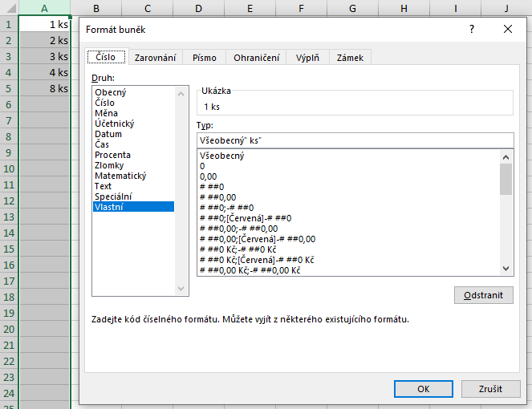532x409 pixels.
Task: Select the Text category
Action: tap(104, 186)
